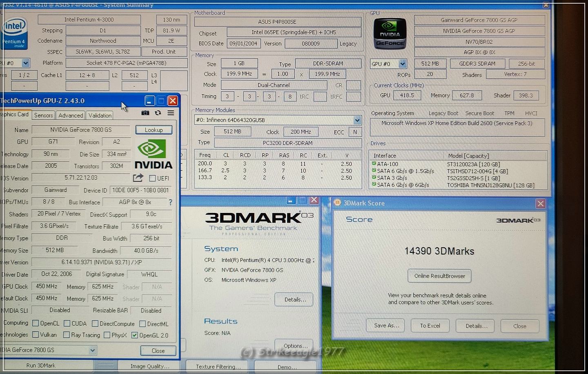Open the Validation tab in GPU-Z
Image resolution: width=588 pixels, height=374 pixels.
(x=100, y=115)
